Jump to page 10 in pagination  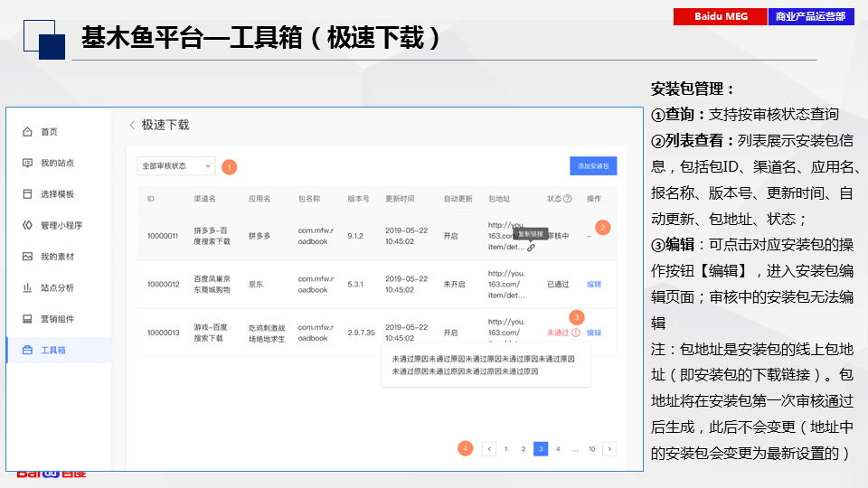point(591,449)
